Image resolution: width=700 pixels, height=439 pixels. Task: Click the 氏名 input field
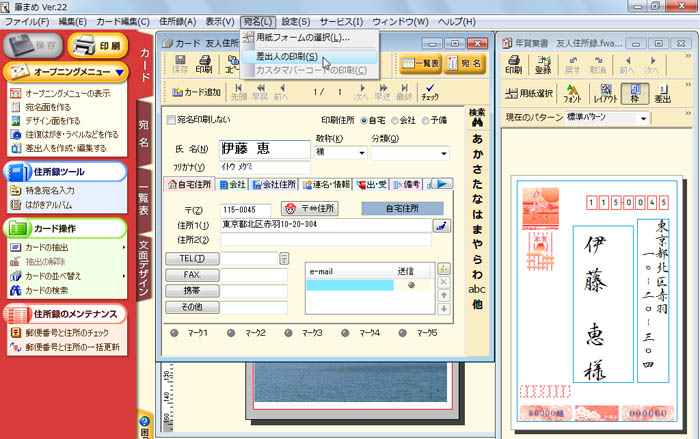(x=265, y=149)
